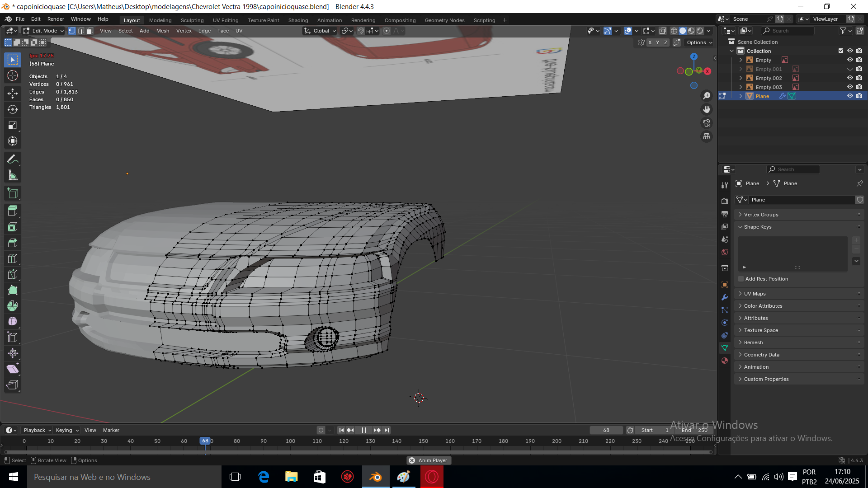Open the Modifiers properties tab
868x488 pixels.
tap(725, 297)
